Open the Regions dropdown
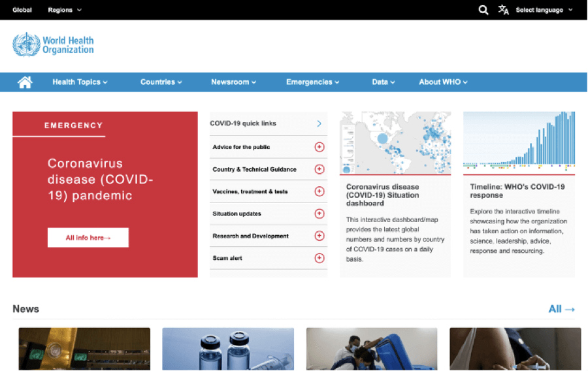The image size is (588, 371). click(x=65, y=10)
